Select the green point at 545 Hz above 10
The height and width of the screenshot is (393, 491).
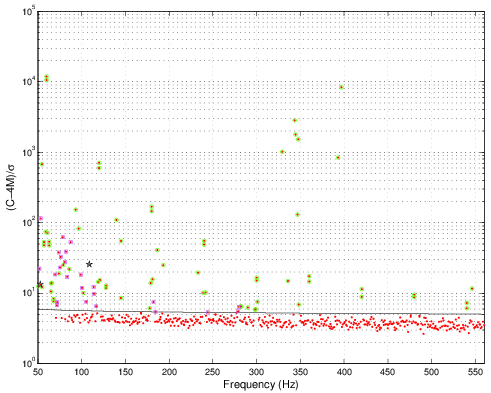tap(472, 289)
